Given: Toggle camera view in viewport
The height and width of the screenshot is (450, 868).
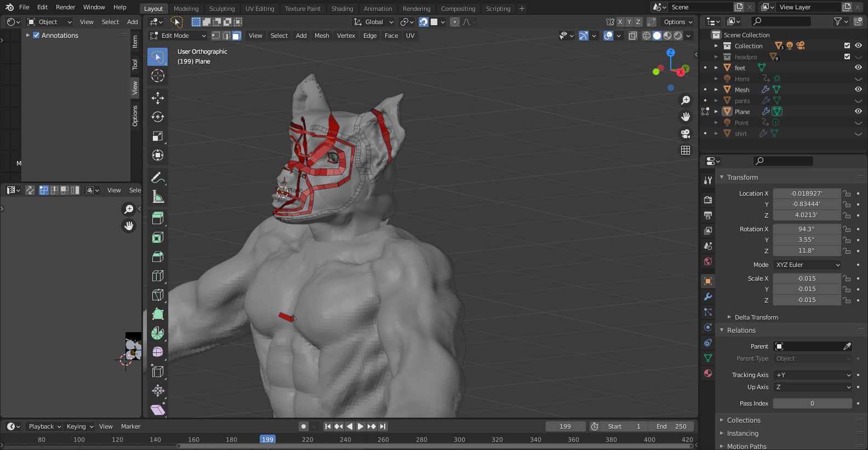Looking at the screenshot, I should (686, 134).
